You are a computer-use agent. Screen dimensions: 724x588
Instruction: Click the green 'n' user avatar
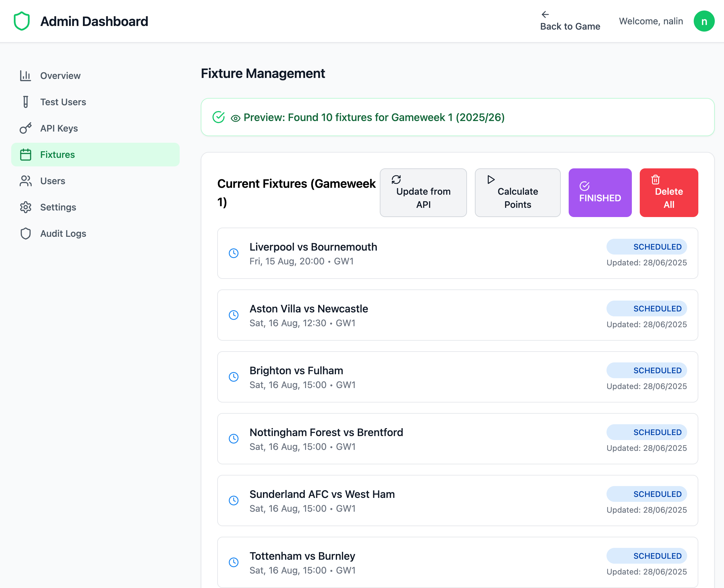704,21
